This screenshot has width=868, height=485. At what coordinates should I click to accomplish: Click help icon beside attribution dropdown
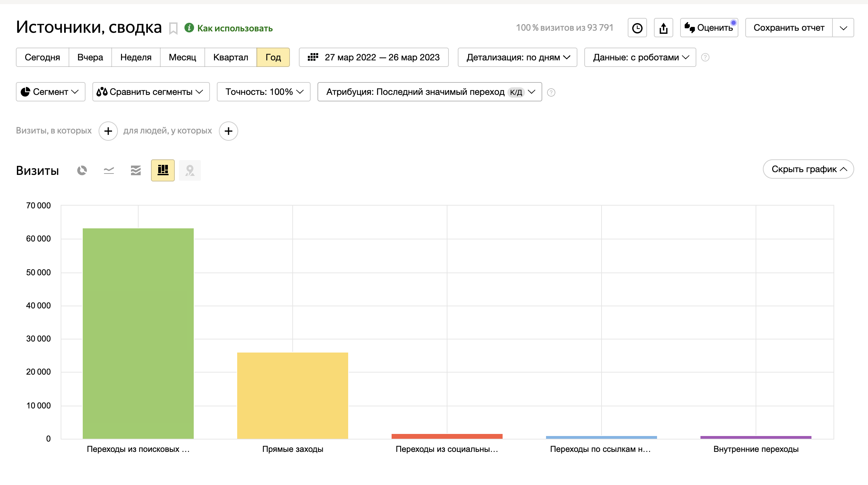[551, 92]
